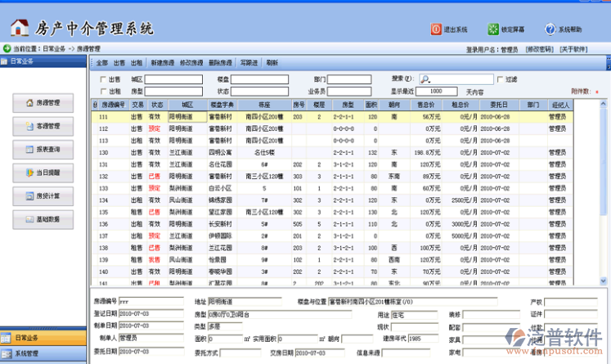Enable the 出售 filter checkbox
611x364 pixels.
pyautogui.click(x=102, y=80)
